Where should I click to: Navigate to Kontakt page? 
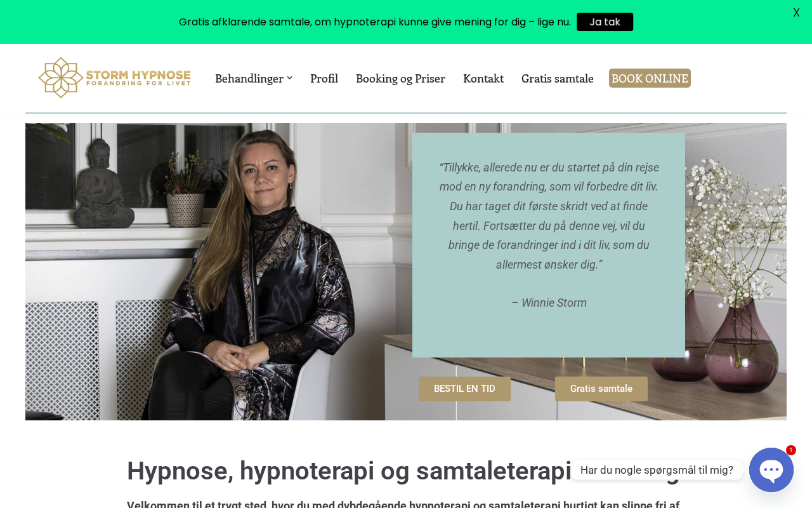(483, 78)
